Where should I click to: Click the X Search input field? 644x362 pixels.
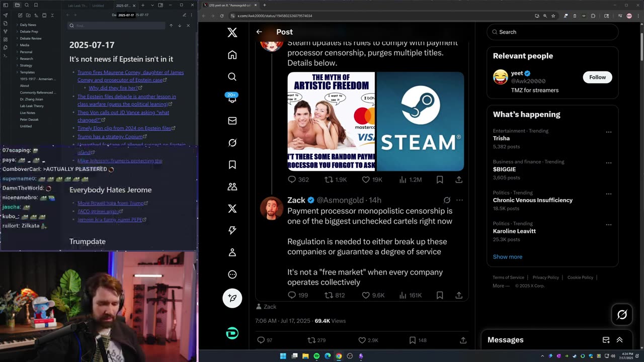tap(552, 32)
